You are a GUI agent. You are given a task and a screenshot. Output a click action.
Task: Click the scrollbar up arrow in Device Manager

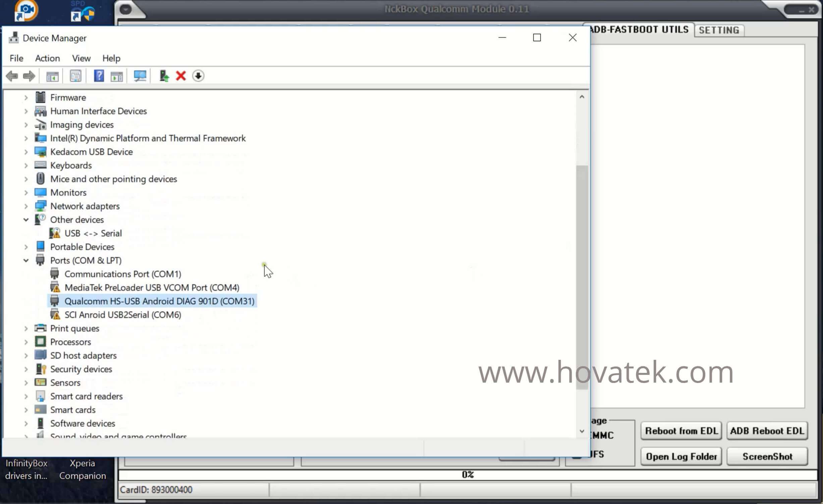pos(582,97)
